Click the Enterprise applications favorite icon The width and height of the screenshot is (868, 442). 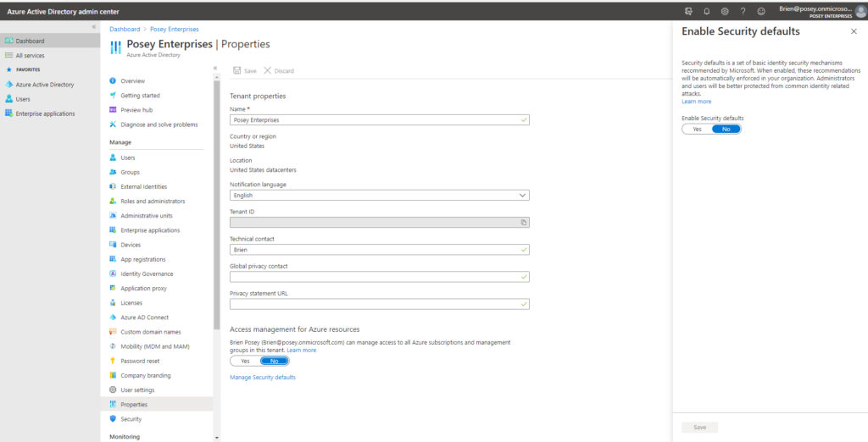[8, 113]
